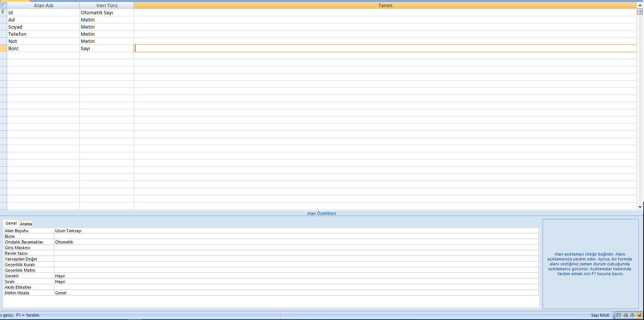The width and height of the screenshot is (644, 320).
Task: Select the Ad field name cell
Action: [43, 20]
